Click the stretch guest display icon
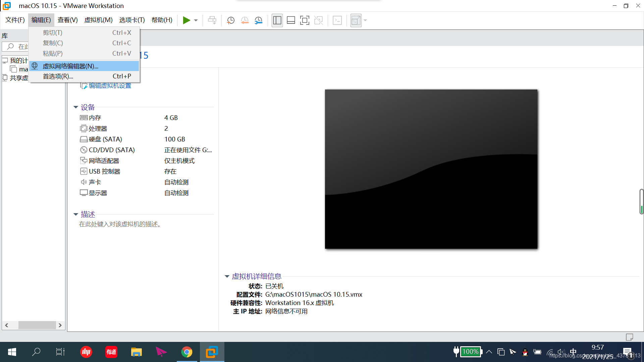Screen dimensions: 644x362 [356, 20]
